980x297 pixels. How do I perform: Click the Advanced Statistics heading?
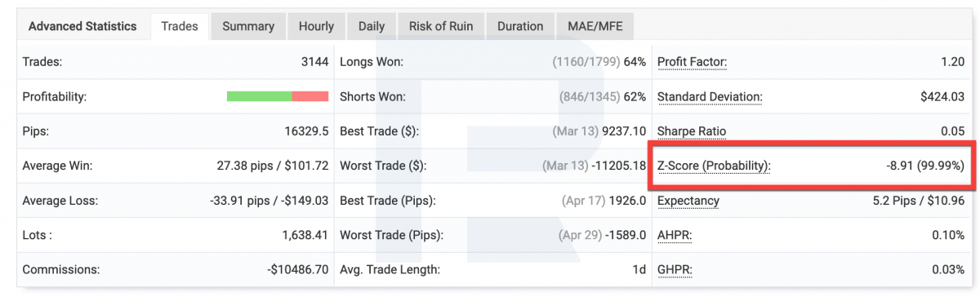coord(82,26)
